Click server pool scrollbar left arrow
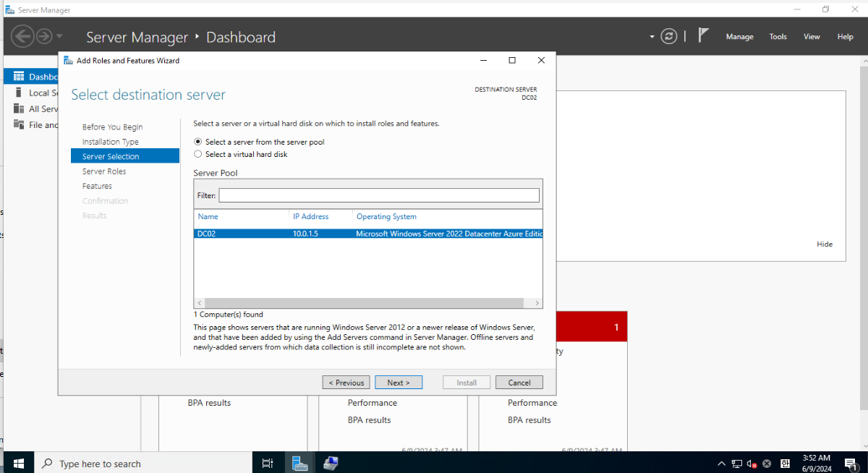Viewport: 868px width, 473px height. tap(199, 303)
